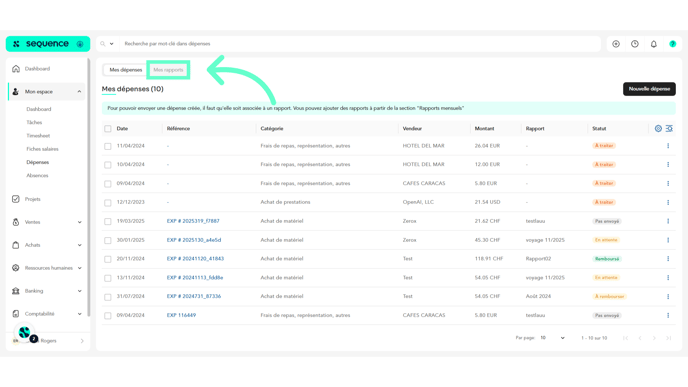The height and width of the screenshot is (387, 688).
Task: Sort by the Statut column header
Action: pos(599,129)
